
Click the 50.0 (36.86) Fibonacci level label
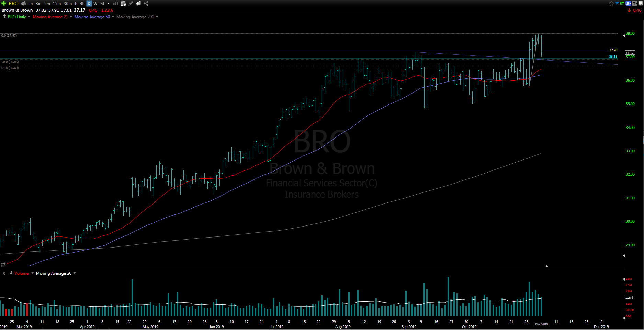(10, 62)
